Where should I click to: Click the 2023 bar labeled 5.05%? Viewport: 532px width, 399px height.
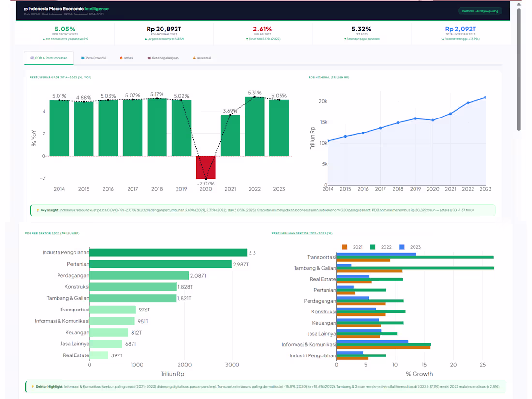click(279, 128)
